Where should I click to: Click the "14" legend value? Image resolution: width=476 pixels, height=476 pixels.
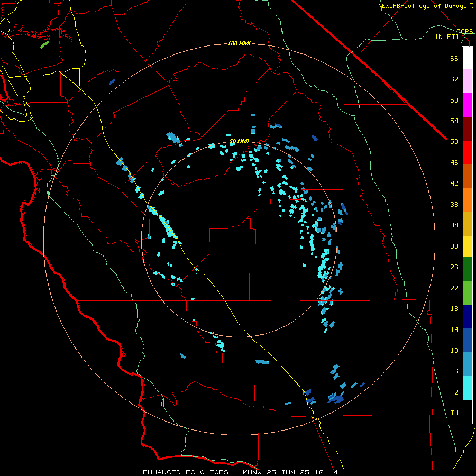(454, 329)
